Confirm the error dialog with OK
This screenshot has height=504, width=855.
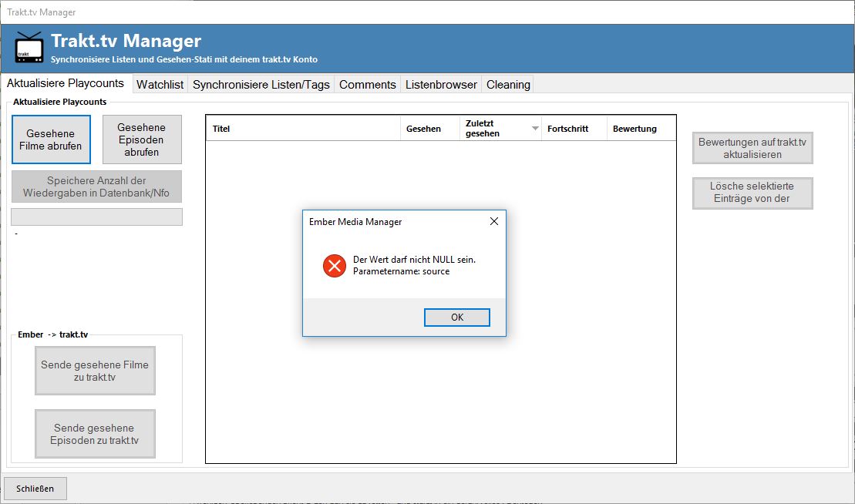pos(457,317)
